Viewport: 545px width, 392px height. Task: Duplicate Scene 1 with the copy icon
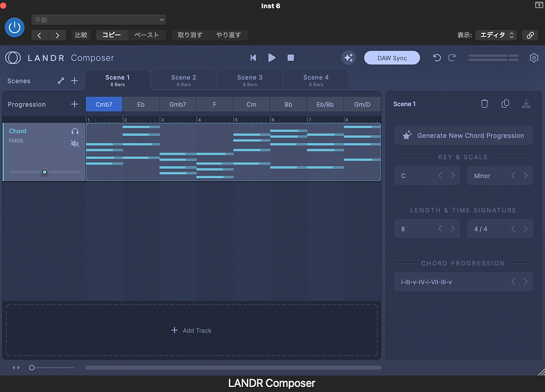pos(506,103)
